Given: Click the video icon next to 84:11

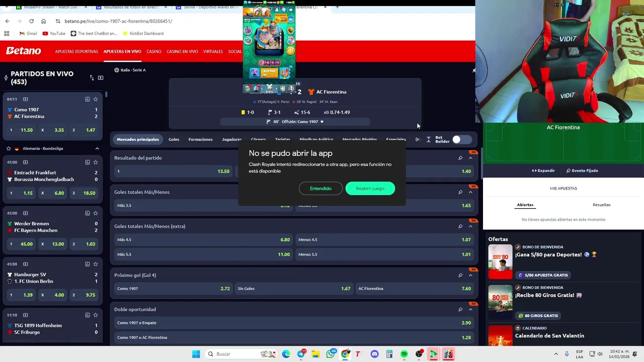Looking at the screenshot, I should pos(26,99).
